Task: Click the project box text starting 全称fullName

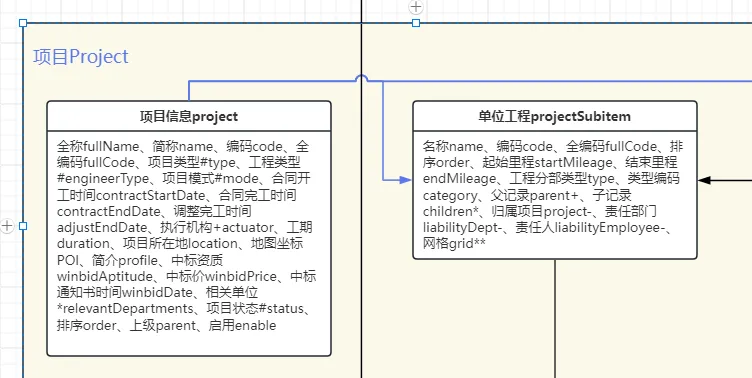Action: [x=186, y=236]
